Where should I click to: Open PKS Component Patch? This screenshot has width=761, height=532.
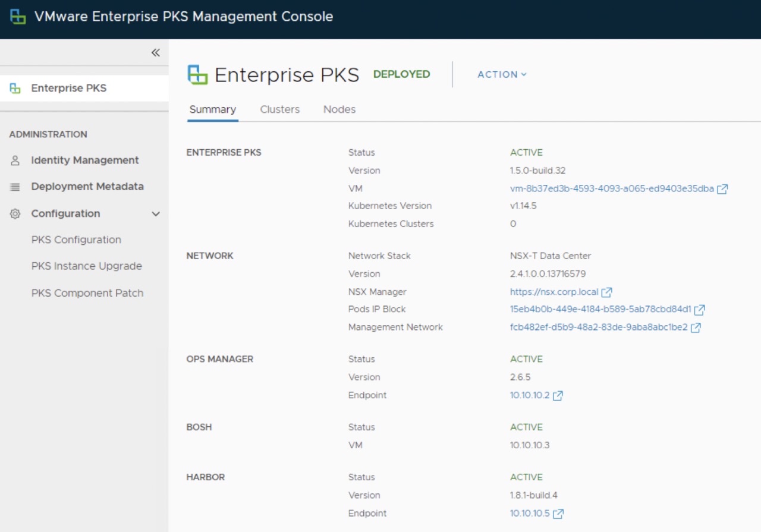87,293
